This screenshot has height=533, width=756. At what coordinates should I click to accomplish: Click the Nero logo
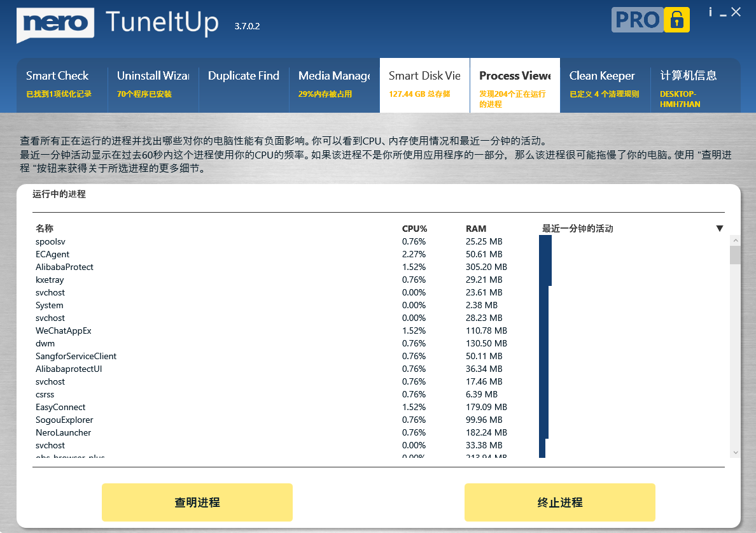click(x=55, y=24)
